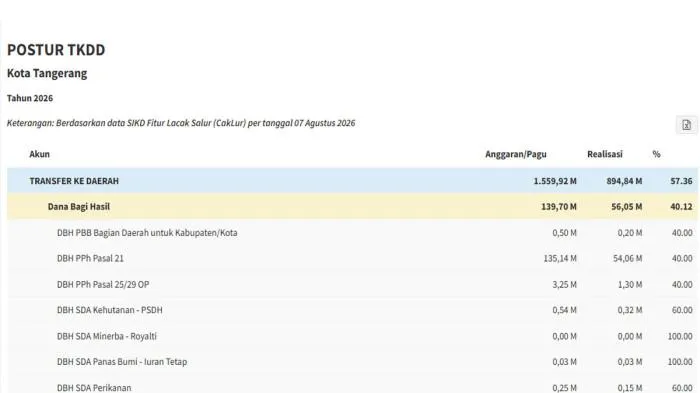Select the DBH SDA Perikanan row
Viewport: 700px width, 393px height.
point(352,385)
